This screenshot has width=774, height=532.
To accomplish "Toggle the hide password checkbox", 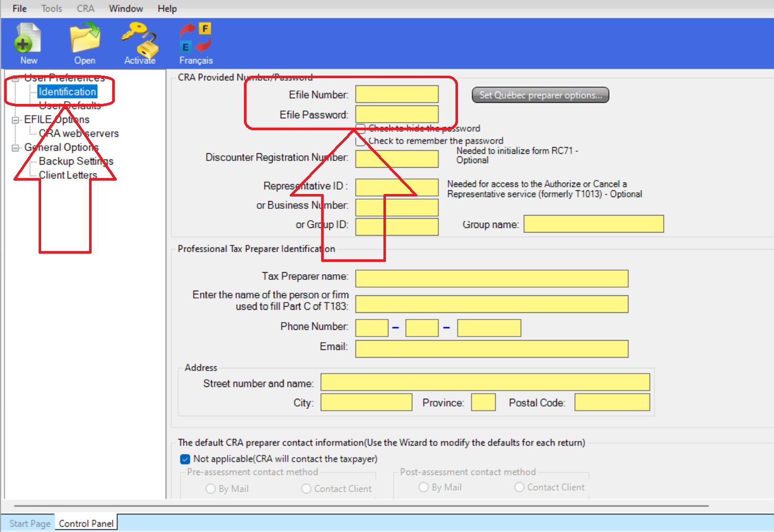I will pyautogui.click(x=361, y=128).
